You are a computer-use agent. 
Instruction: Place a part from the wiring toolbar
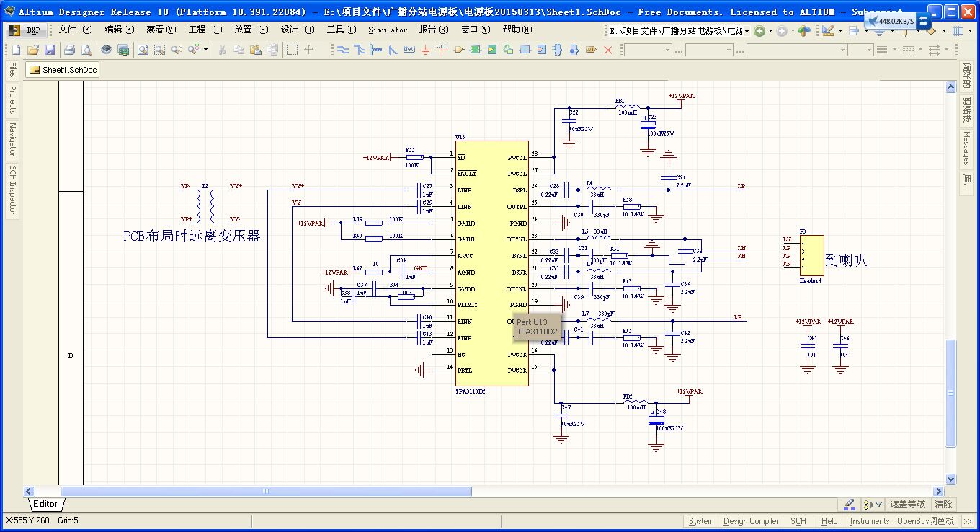pos(458,50)
